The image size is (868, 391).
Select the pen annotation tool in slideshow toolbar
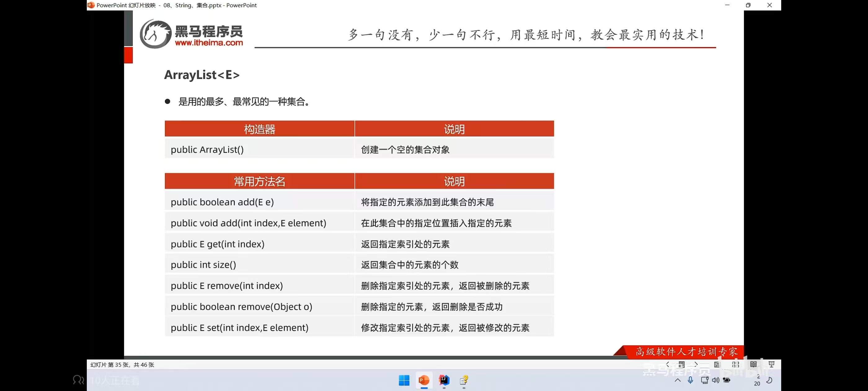[682, 365]
